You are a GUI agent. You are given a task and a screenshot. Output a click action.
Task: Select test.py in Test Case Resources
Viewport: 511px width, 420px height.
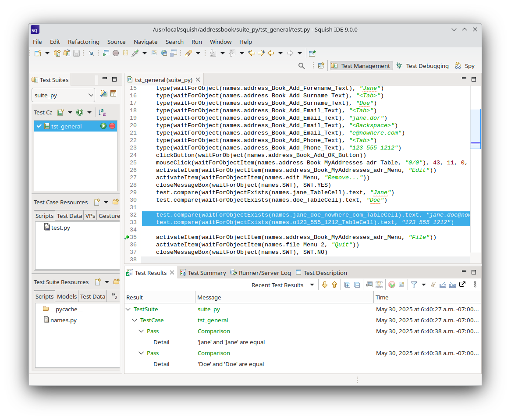pyautogui.click(x=60, y=228)
